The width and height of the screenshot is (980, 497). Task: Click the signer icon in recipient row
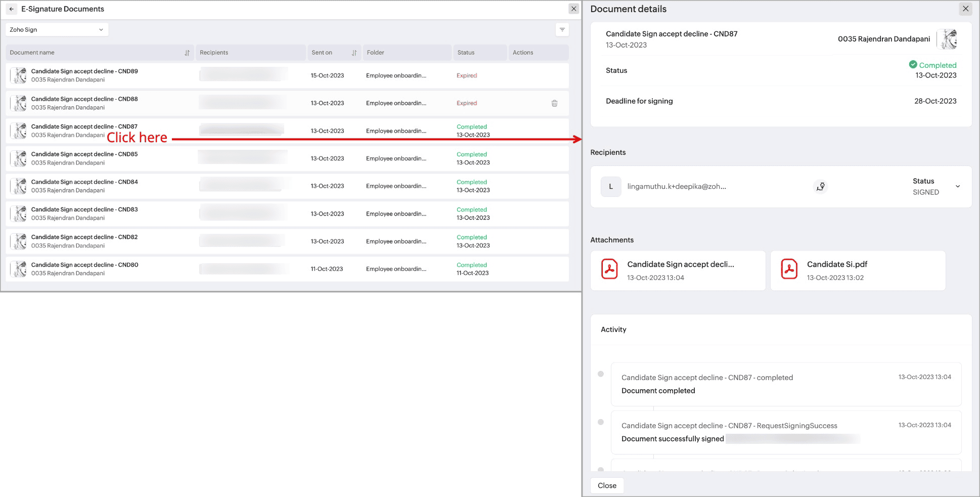click(x=820, y=187)
